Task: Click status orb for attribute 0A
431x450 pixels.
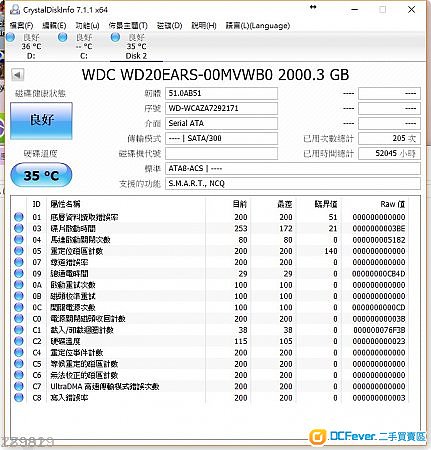Action: (19, 285)
